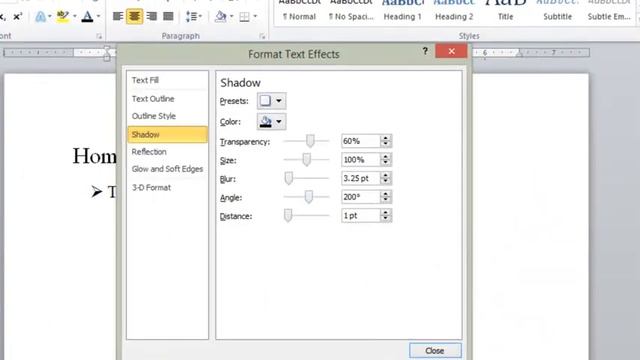640x360 pixels.
Task: Close the Format Text Effects dialog with X
Action: click(x=451, y=51)
